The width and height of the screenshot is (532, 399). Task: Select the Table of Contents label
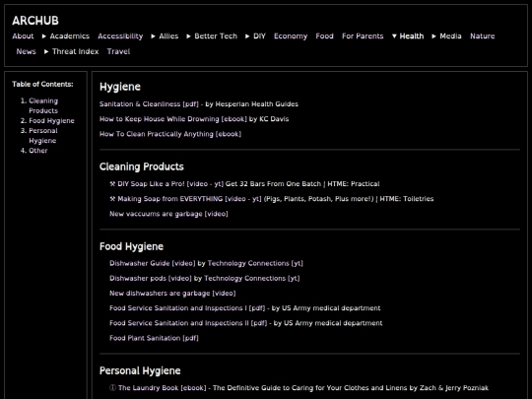pos(42,84)
